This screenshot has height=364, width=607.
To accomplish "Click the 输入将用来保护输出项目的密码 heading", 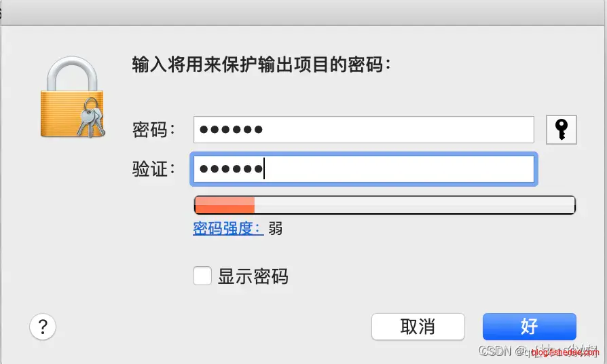I will click(x=261, y=65).
